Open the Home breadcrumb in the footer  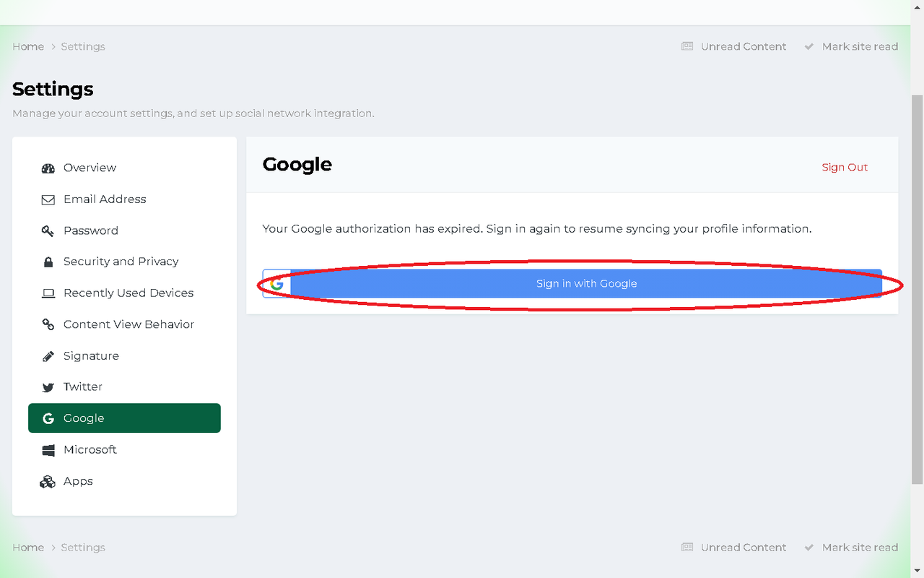(x=28, y=548)
